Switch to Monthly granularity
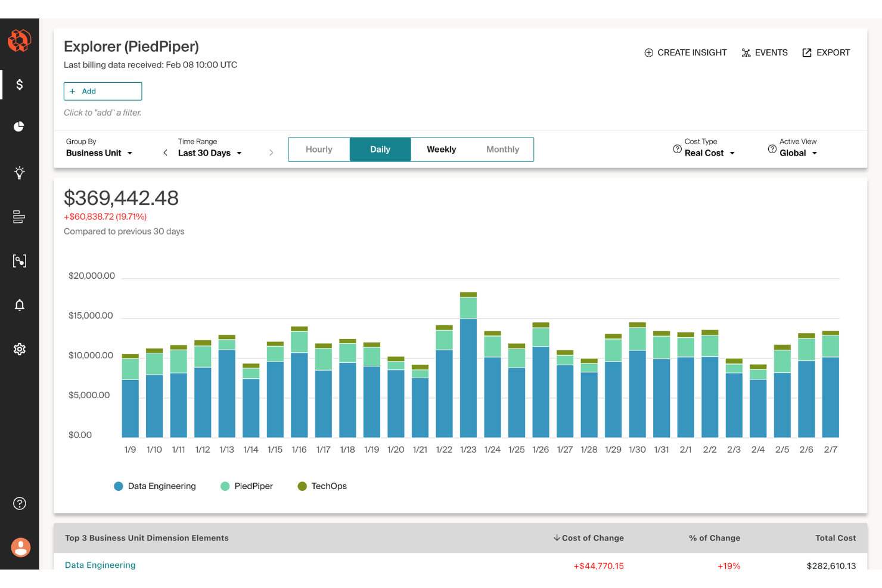The image size is (882, 588). click(x=503, y=150)
